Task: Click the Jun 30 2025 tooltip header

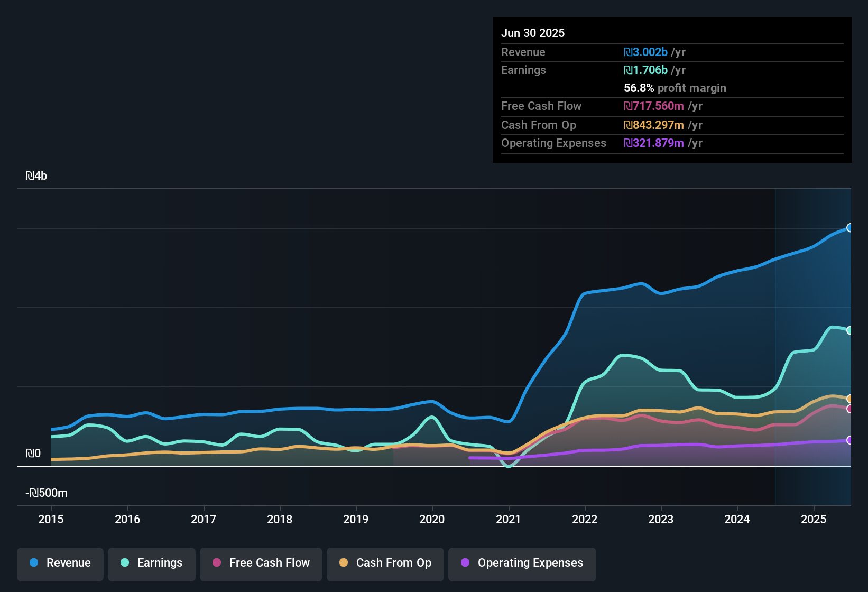Action: 533,33
